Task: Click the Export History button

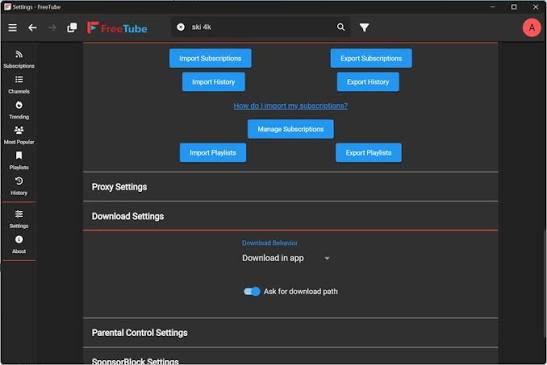Action: tap(368, 82)
